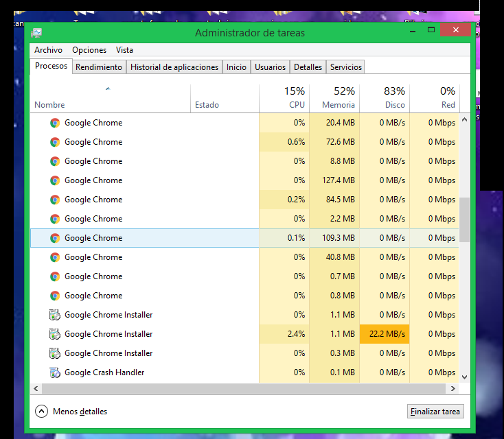Click Chrome icon in 0.7 MB row
Screen dimensions: 504x439
[55, 276]
